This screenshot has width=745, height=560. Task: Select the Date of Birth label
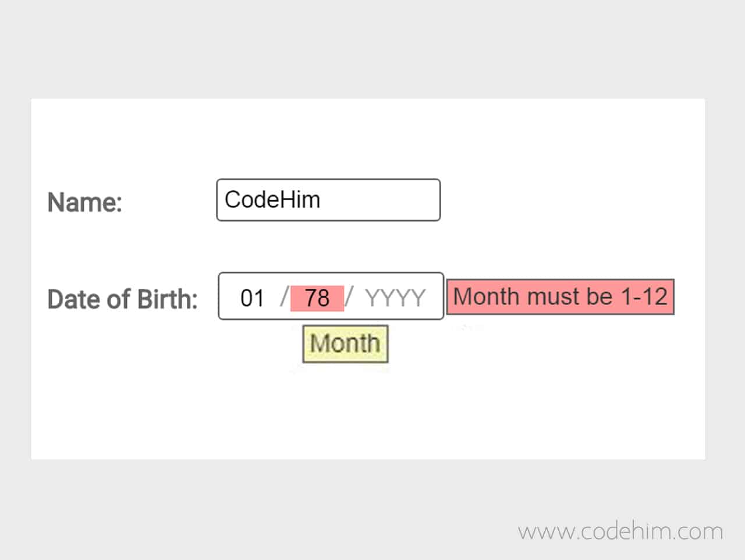(121, 299)
